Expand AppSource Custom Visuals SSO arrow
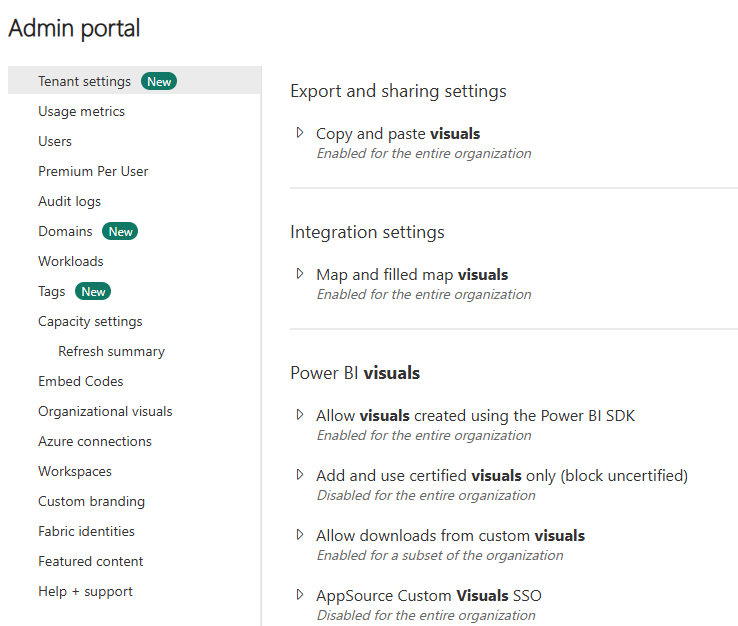Viewport: 738px width, 626px height. 300,594
